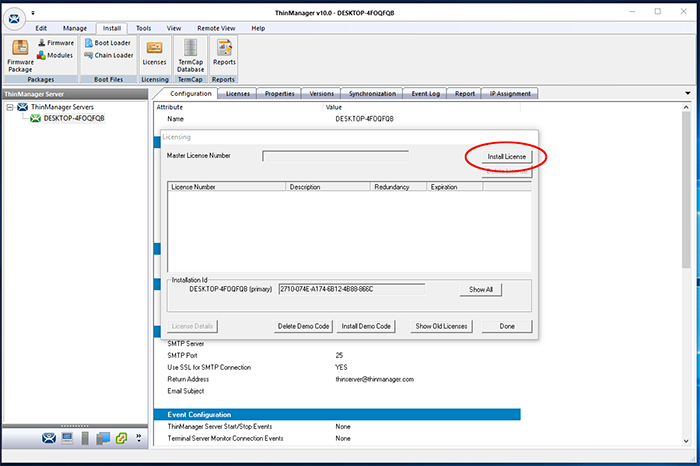The height and width of the screenshot is (466, 700).
Task: Switch to the Properties tab
Action: 279,94
